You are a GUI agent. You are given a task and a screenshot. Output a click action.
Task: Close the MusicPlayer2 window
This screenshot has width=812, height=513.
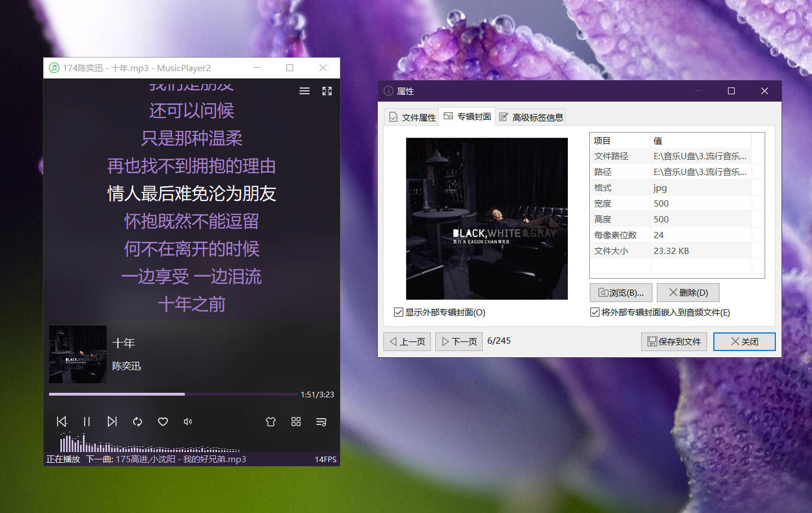323,68
